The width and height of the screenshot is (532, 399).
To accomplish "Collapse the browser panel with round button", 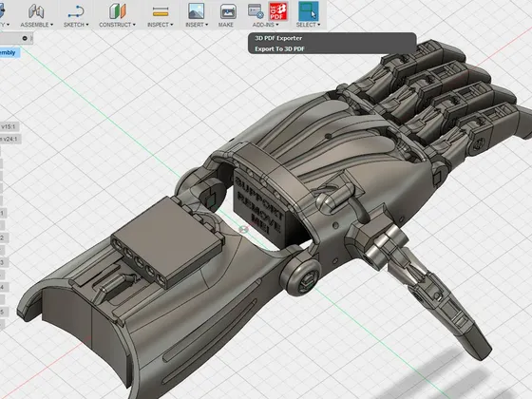I will tap(25, 38).
